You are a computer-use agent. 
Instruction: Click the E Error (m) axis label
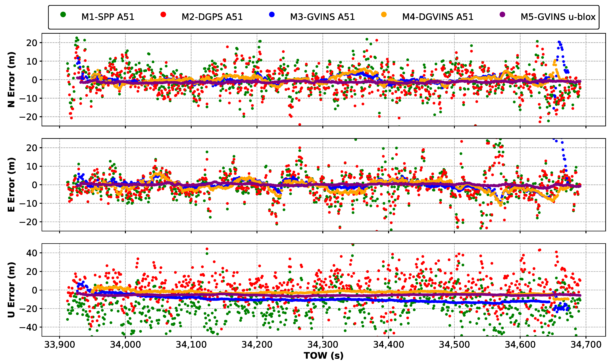coord(12,184)
